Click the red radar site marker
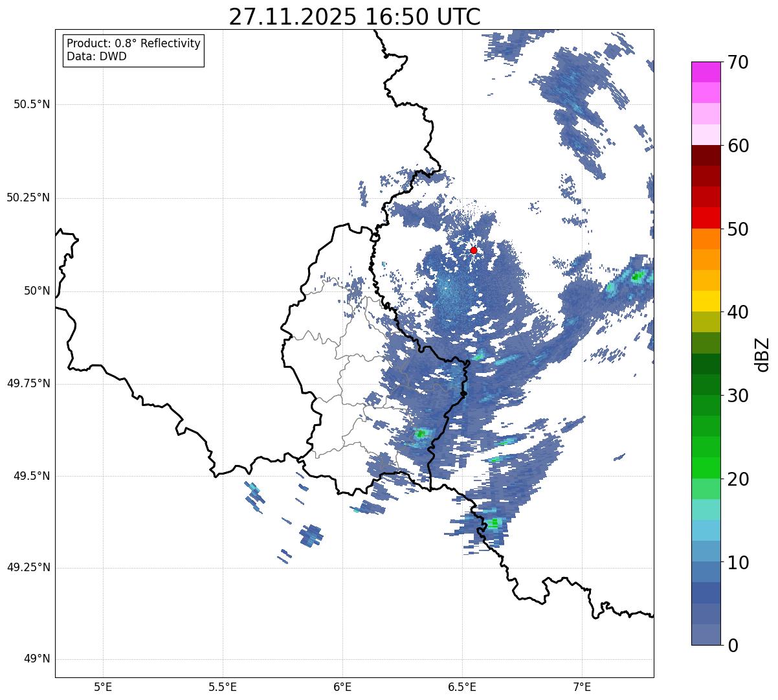778x700 pixels. click(474, 250)
